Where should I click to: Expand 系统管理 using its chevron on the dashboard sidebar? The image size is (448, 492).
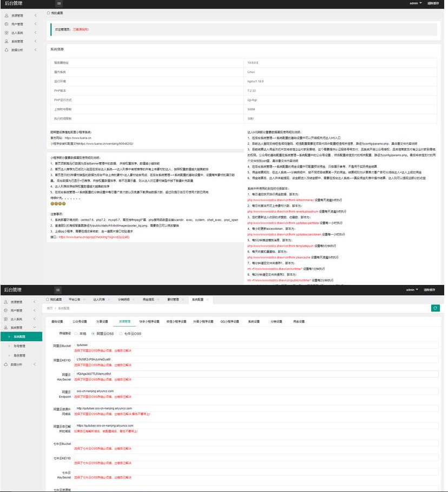tap(36, 41)
